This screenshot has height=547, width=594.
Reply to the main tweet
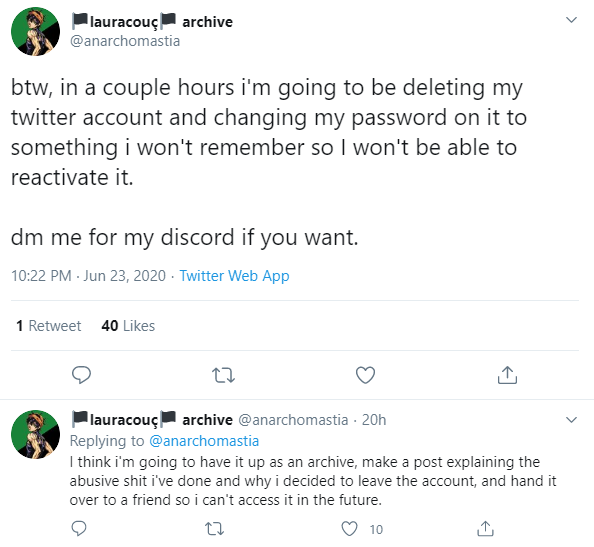tap(81, 375)
